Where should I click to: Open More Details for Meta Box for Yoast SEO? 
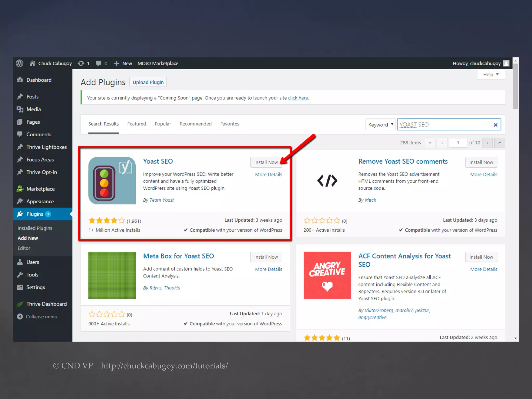269,269
